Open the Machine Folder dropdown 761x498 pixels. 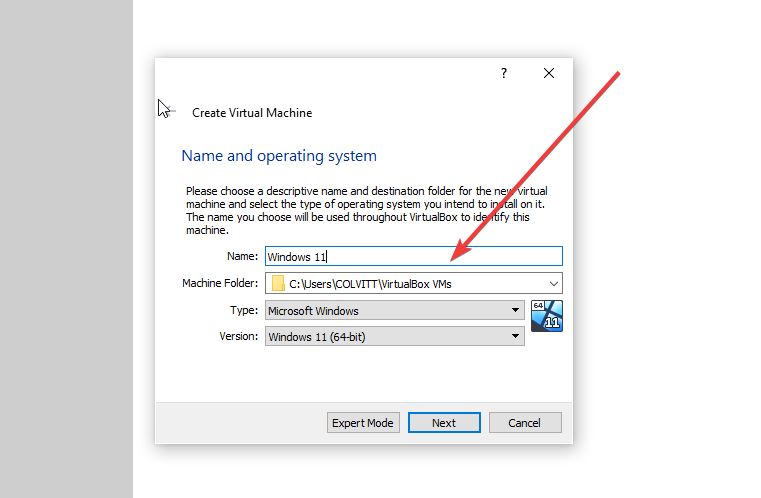pyautogui.click(x=414, y=283)
